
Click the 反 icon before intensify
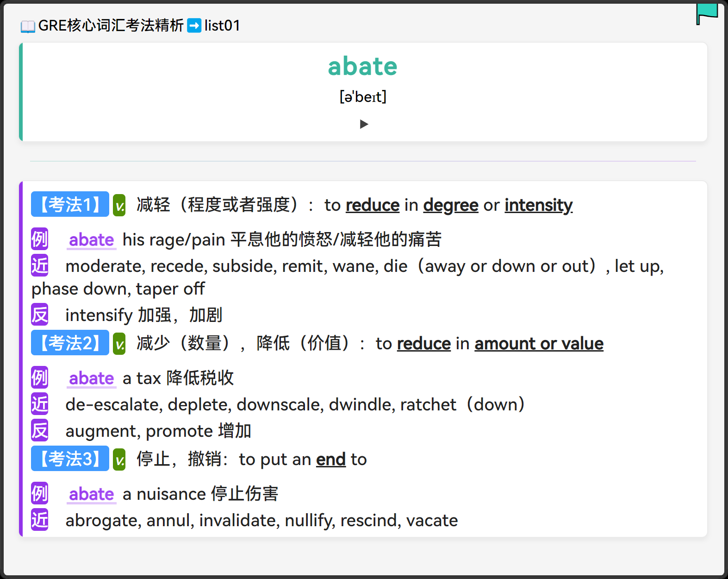(x=39, y=315)
